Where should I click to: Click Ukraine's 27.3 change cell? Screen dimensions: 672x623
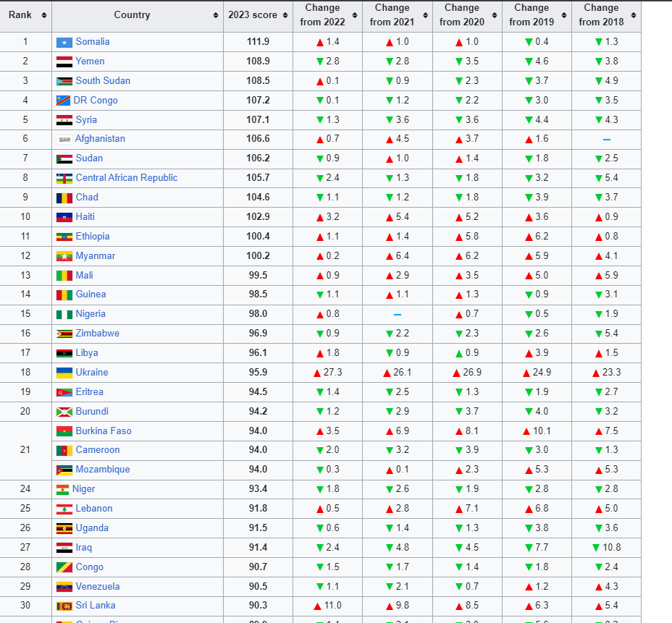pos(328,373)
